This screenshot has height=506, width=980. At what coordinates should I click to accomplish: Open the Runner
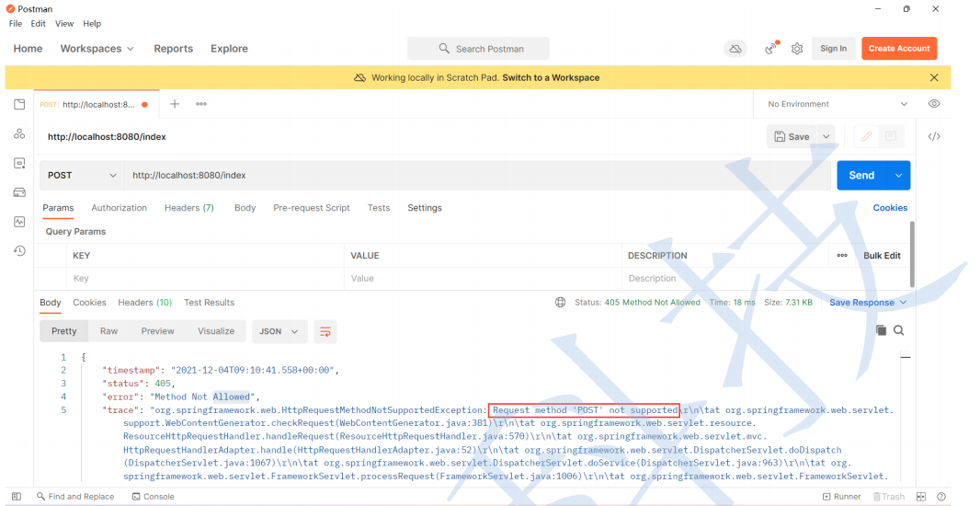coord(841,497)
